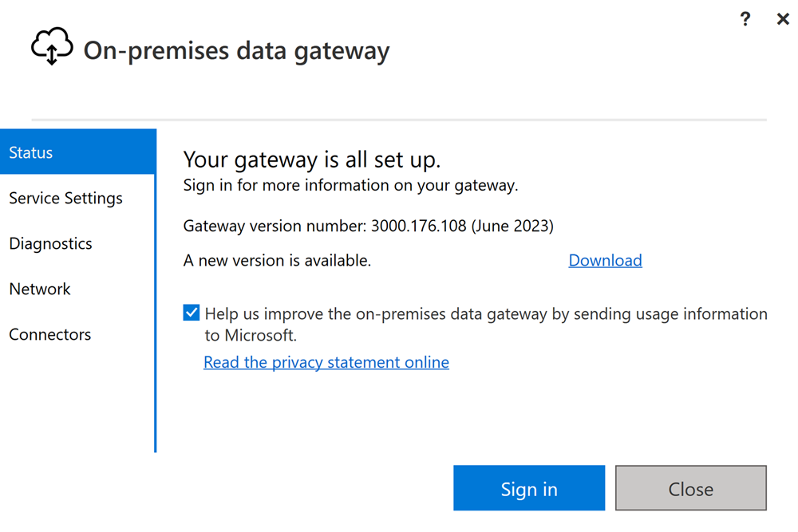Click the 'Help us improve' checkbox label
Screen dimensions: 798x532
pos(486,325)
